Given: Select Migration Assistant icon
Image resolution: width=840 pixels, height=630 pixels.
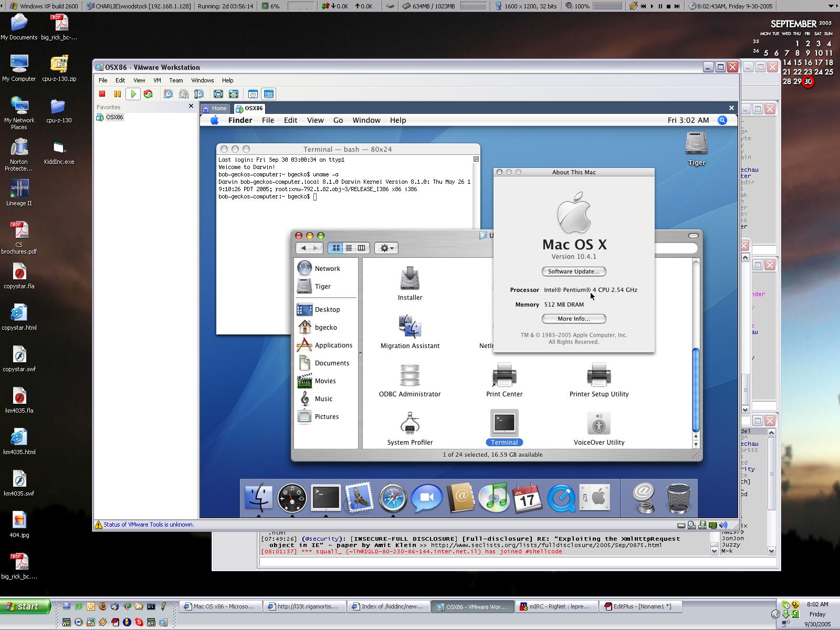Looking at the screenshot, I should point(410,332).
